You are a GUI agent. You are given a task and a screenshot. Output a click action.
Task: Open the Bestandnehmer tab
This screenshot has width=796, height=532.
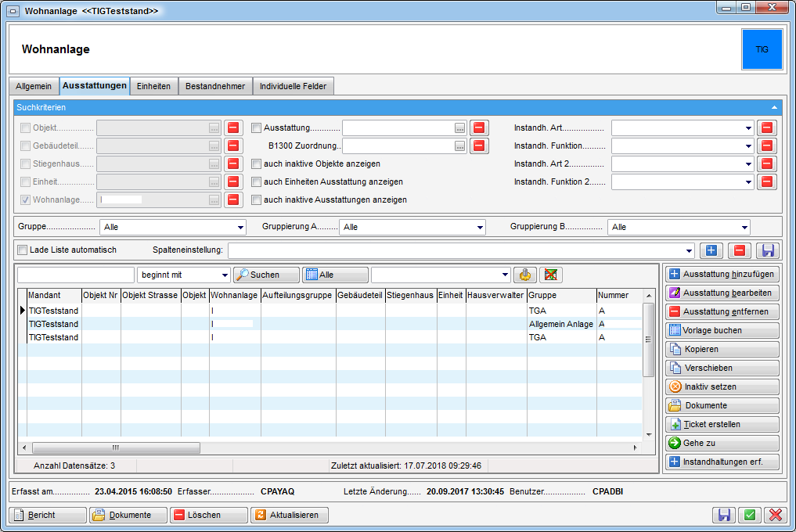point(215,86)
